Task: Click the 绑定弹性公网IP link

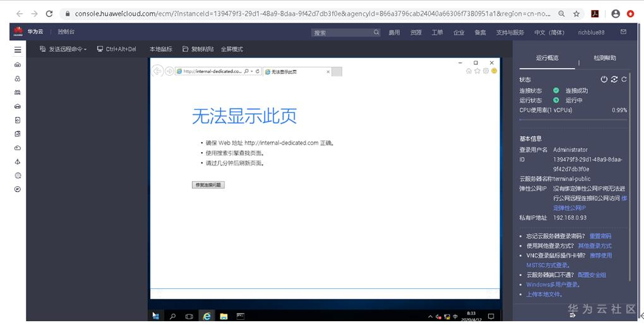Action: (571, 208)
